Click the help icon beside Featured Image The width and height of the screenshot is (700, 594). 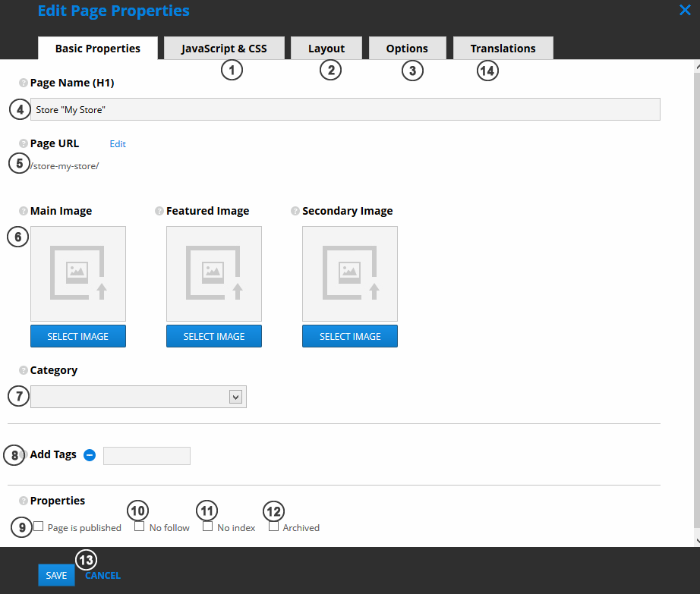click(x=159, y=212)
